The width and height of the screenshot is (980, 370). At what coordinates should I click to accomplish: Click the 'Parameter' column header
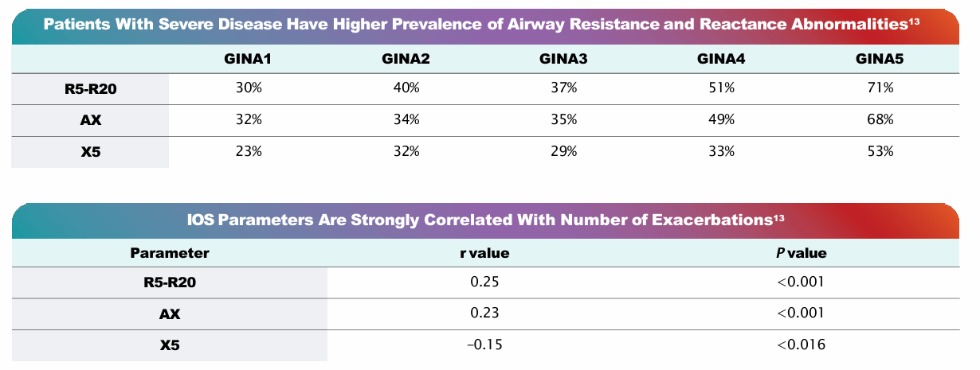[x=170, y=254]
